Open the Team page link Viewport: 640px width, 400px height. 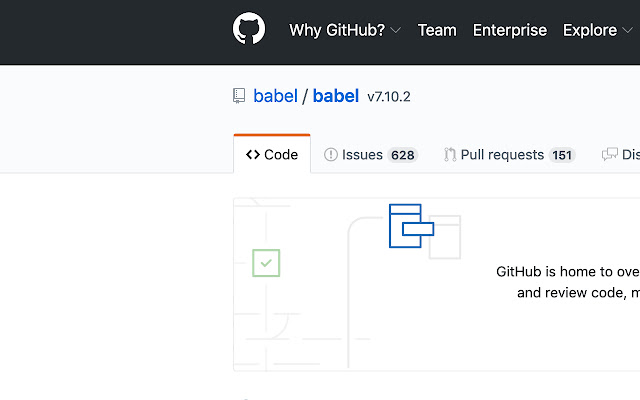click(x=437, y=30)
